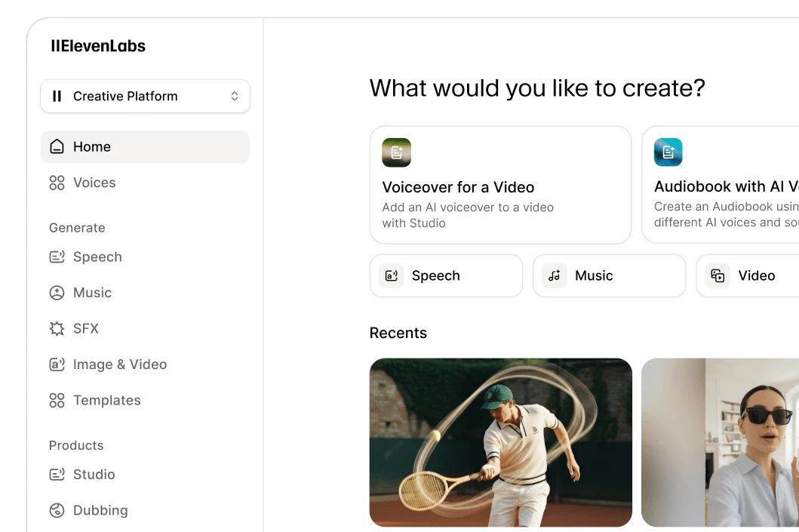Click the pause-bars icon in Creative Platform selector
799x532 pixels.
pos(57,96)
